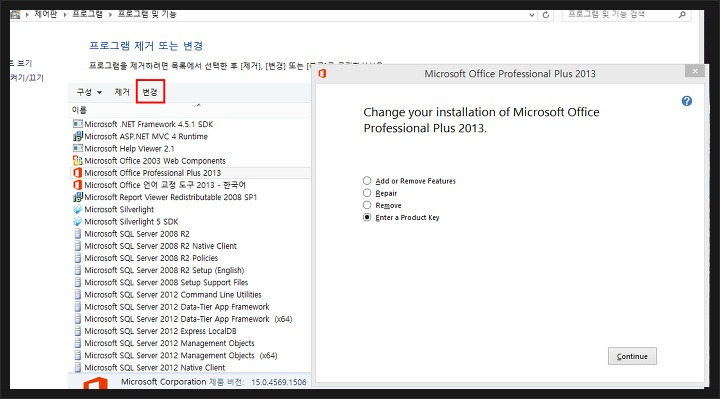Click the SQL Server 2008 R2 icon
The width and height of the screenshot is (720, 399).
(78, 234)
